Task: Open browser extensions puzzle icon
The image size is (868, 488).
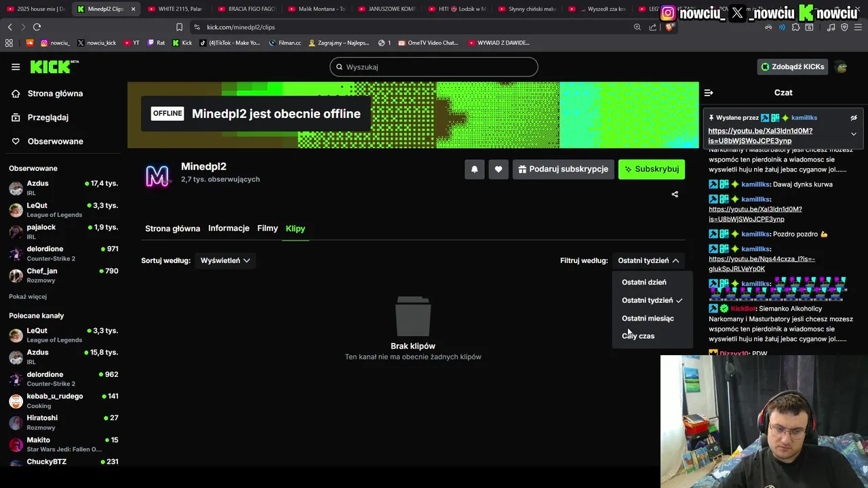Action: [796, 27]
